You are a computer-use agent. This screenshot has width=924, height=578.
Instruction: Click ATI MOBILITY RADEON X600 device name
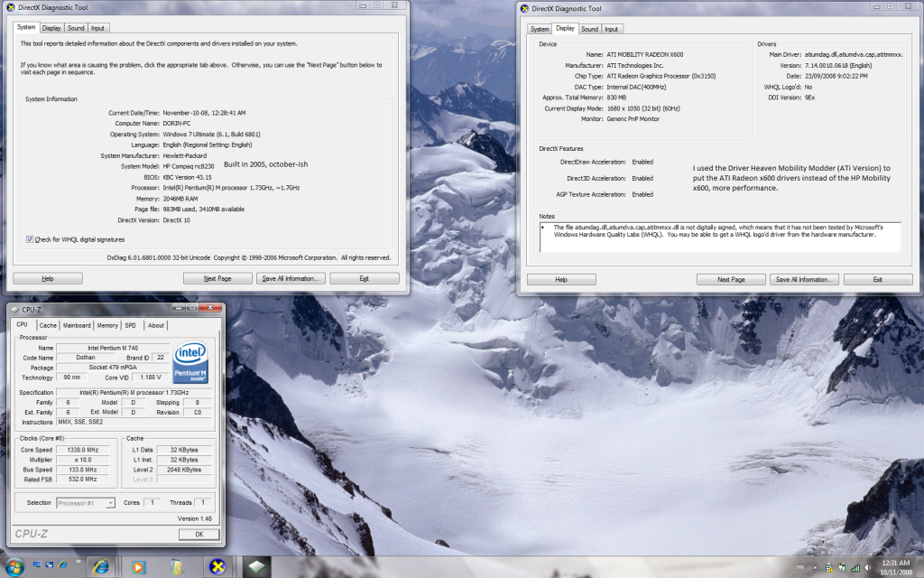(x=645, y=55)
